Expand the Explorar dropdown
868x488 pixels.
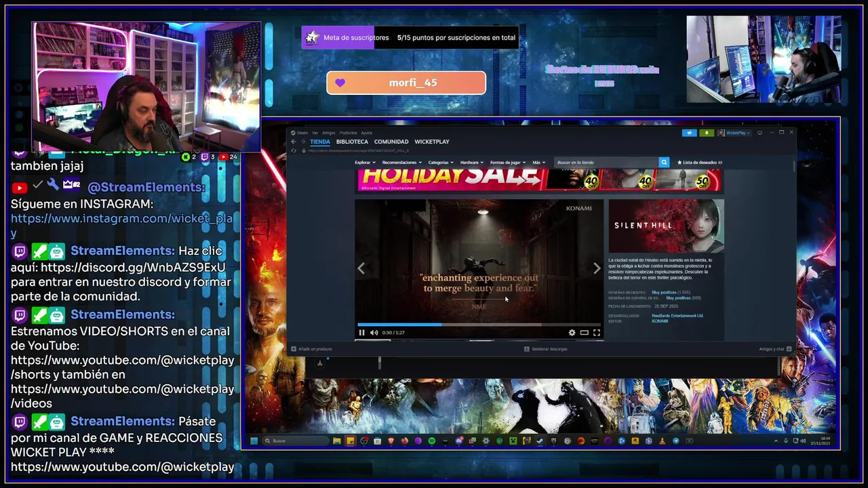365,163
